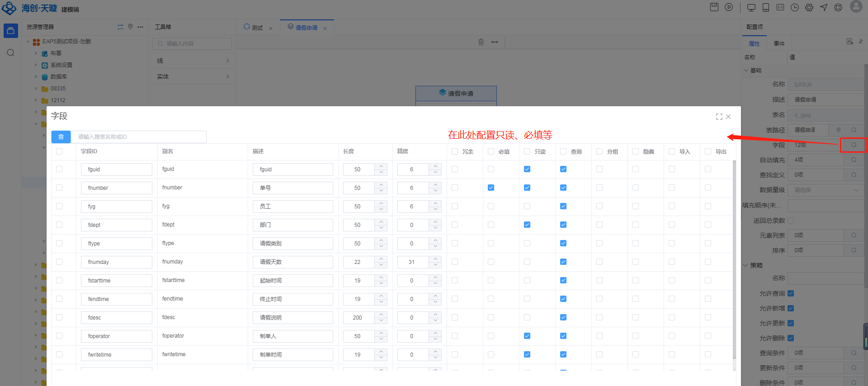Increase the 长度 value for fnumday row

click(381, 259)
